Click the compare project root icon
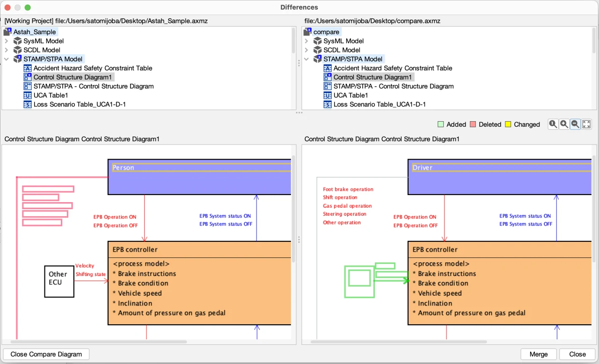 (307, 32)
